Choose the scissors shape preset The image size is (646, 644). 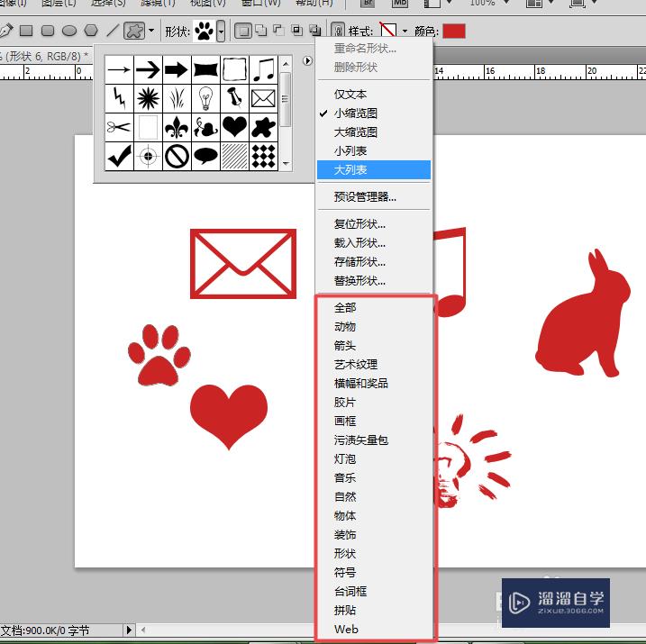coord(119,127)
